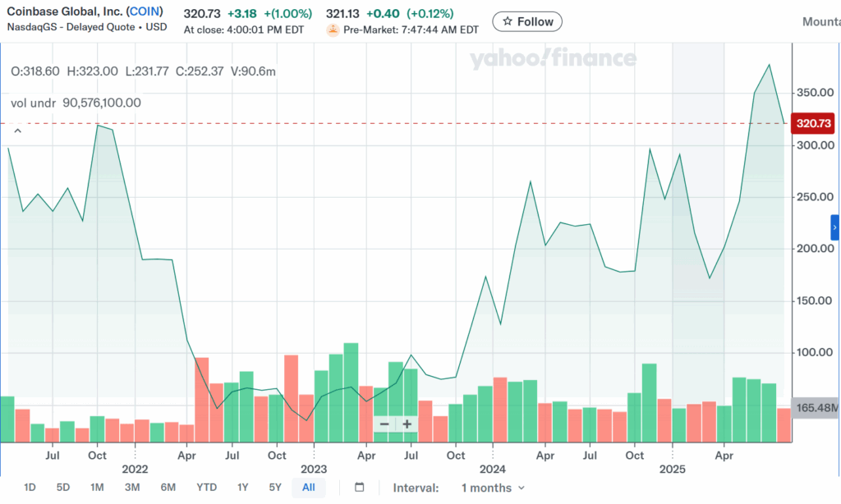Click the 2025 year axis label
This screenshot has height=504, width=841.
coord(672,470)
